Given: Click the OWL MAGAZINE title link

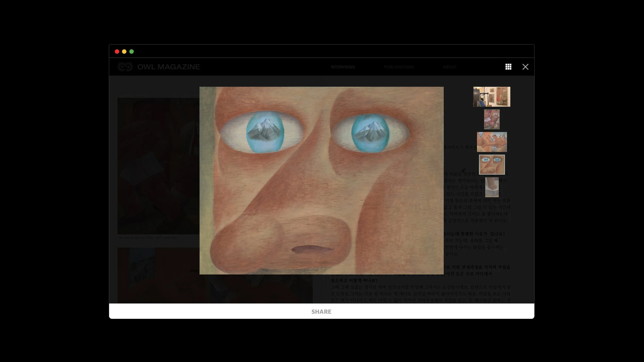Looking at the screenshot, I should coord(168,67).
